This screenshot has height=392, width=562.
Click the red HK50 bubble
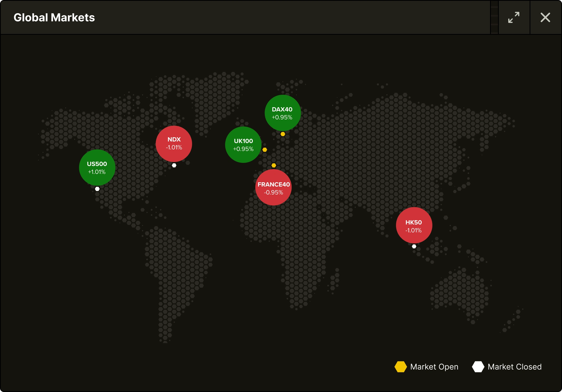414,226
